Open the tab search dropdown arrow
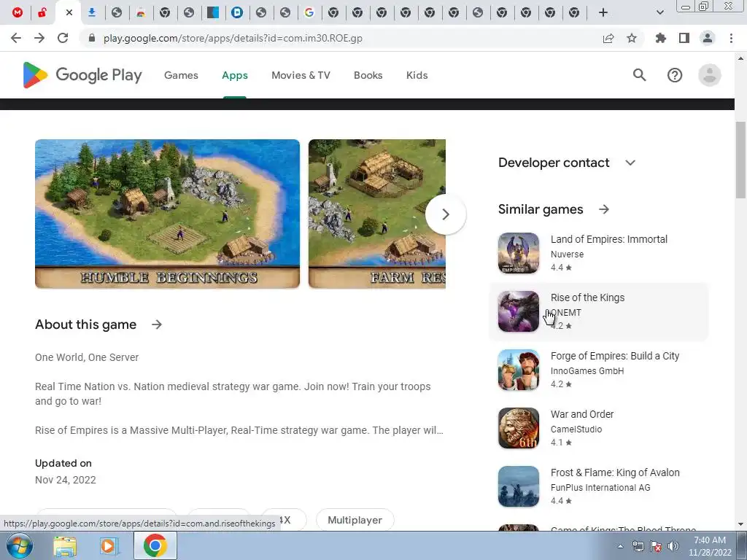The image size is (747, 560). pos(659,12)
